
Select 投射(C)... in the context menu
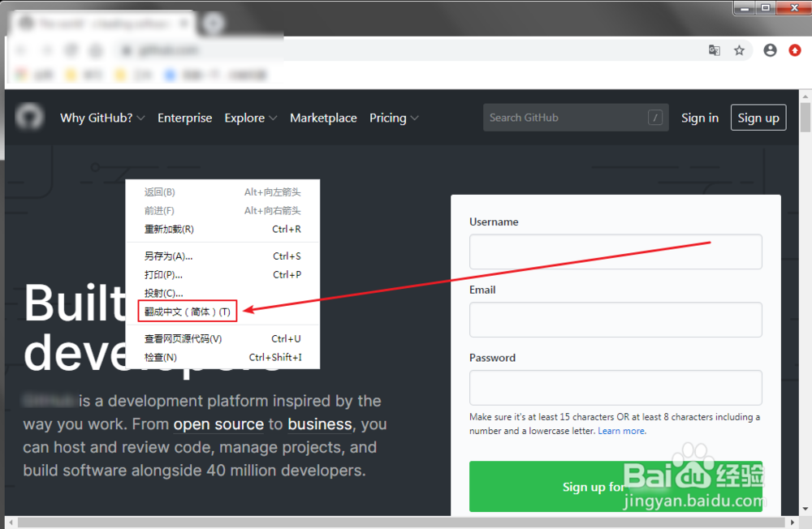point(222,293)
